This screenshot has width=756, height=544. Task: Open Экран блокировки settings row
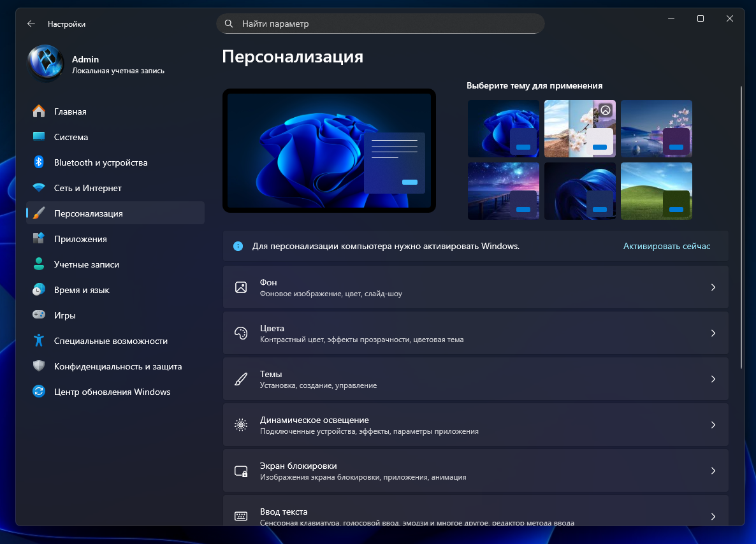point(476,471)
